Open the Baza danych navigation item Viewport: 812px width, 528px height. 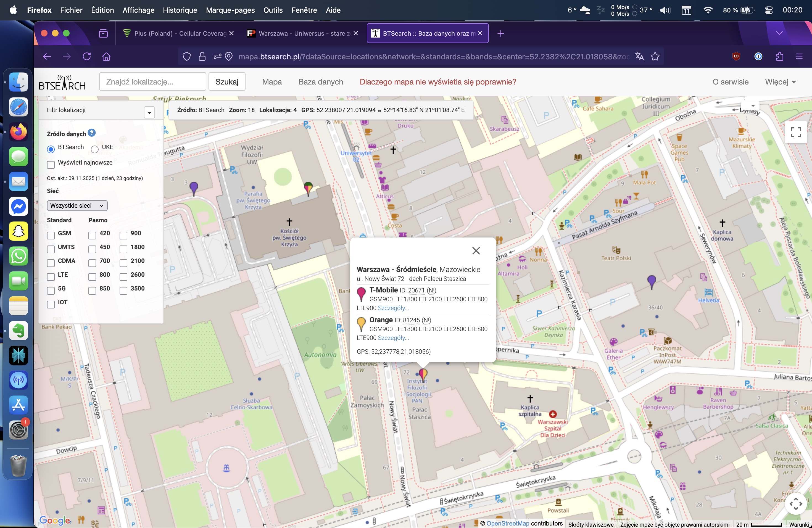point(320,82)
